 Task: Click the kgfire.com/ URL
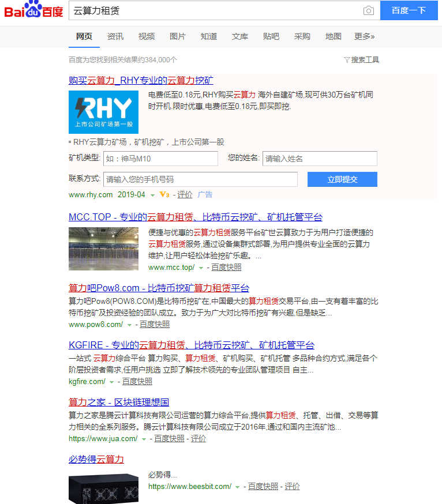(87, 382)
